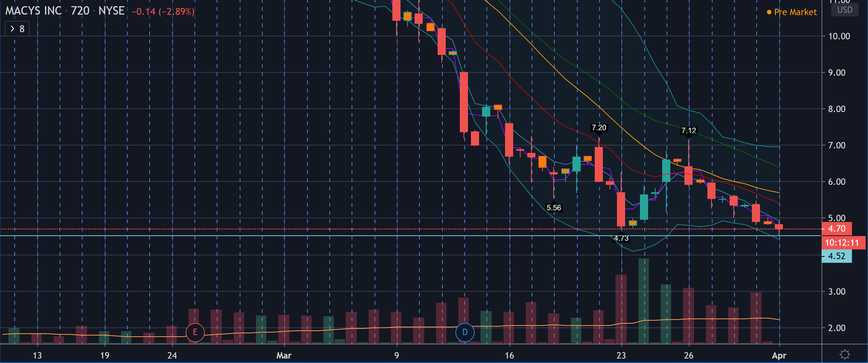Click the earnings 'E' marker icon
This screenshot has height=363, width=868.
pyautogui.click(x=195, y=332)
